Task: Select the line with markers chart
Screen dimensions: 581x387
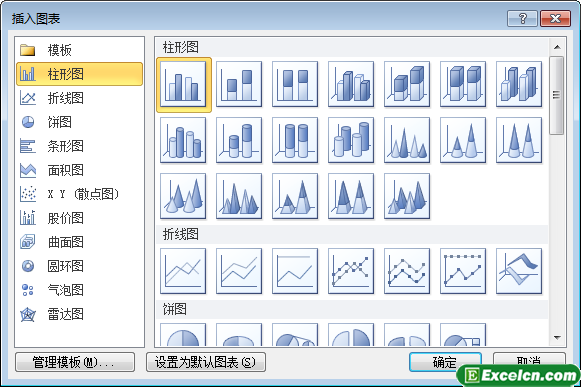Action: (351, 271)
